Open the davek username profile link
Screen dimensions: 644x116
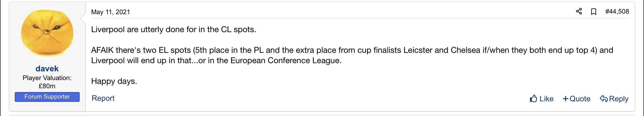click(47, 69)
